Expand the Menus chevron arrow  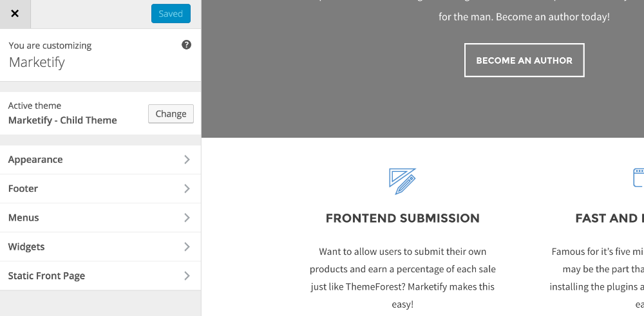(x=187, y=218)
